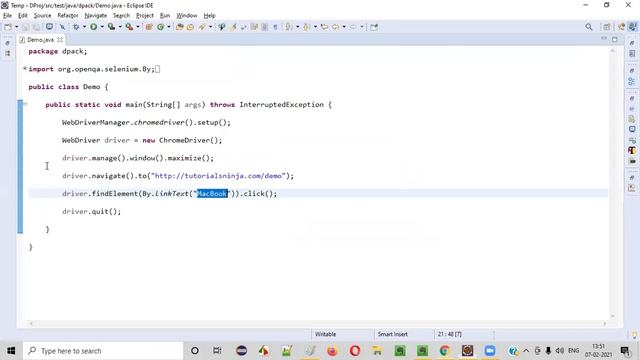Maximize the editor area
Screen dimensions: 640x360
click(x=615, y=39)
